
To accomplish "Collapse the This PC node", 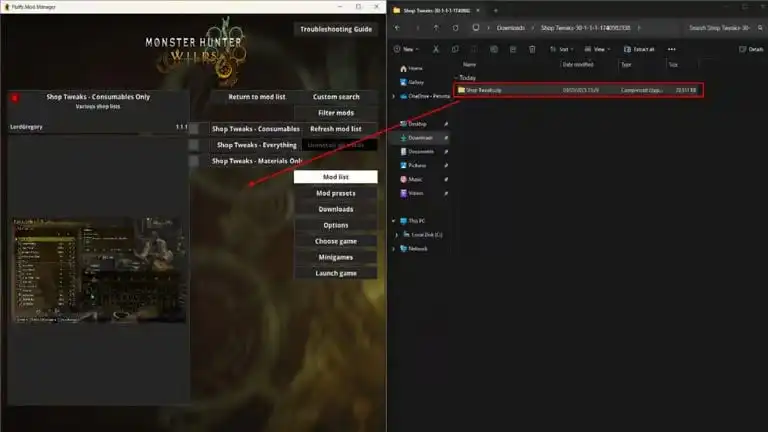I will (x=393, y=221).
